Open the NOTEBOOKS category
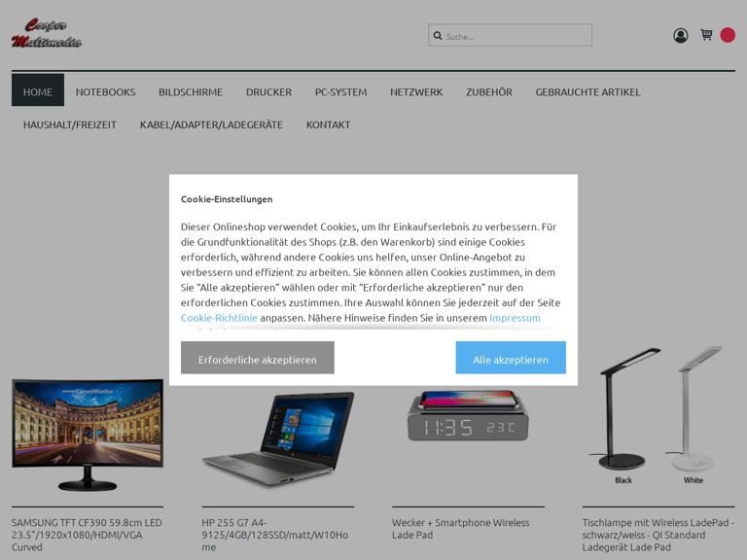Screen dimensions: 747x560 tap(105, 92)
